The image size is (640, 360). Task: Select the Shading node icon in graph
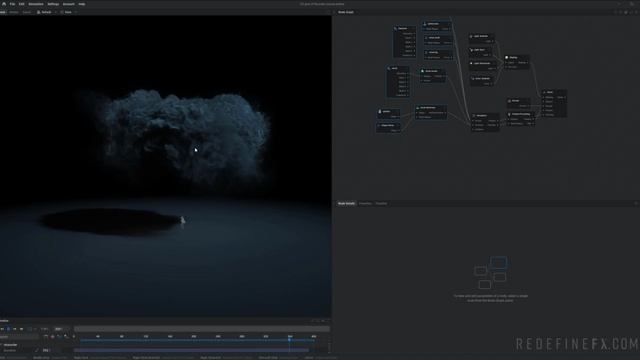pyautogui.click(x=507, y=58)
